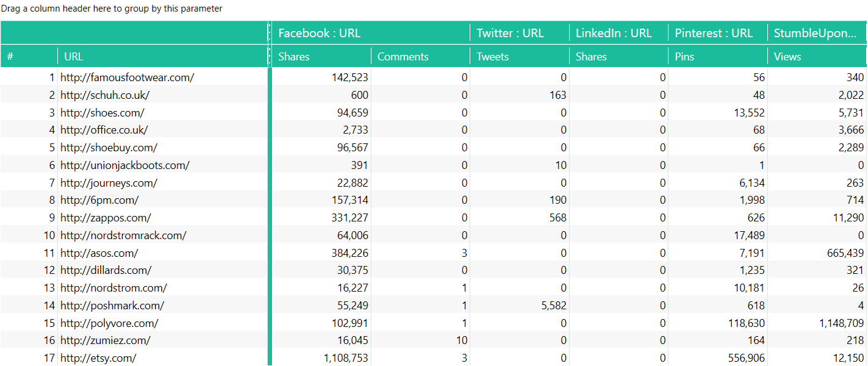Click the 10,181 pins cell
The width and height of the screenshot is (868, 366).
click(717, 288)
